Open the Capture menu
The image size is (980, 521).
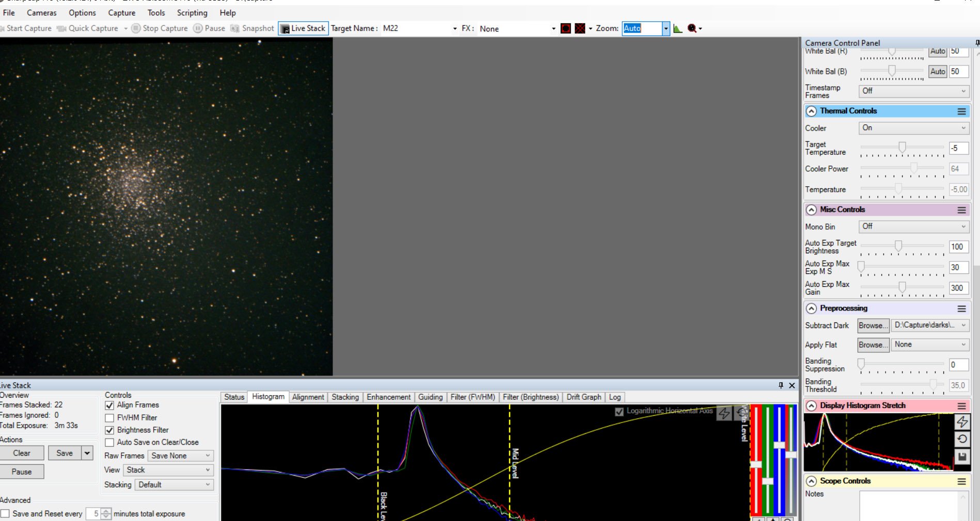click(122, 13)
